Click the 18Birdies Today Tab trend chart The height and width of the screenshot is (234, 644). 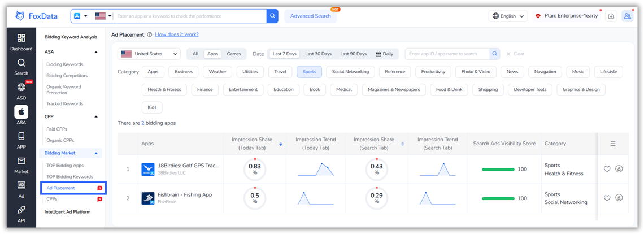pos(315,170)
